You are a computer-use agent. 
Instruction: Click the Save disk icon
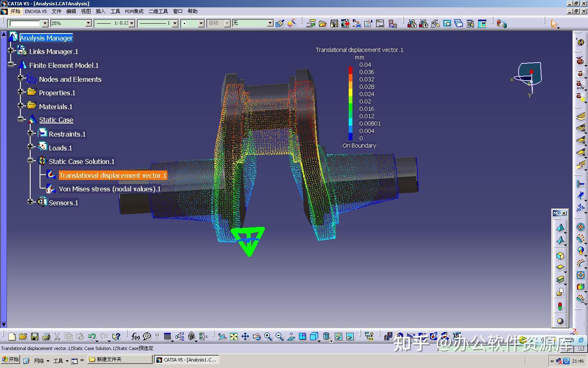[x=35, y=337]
